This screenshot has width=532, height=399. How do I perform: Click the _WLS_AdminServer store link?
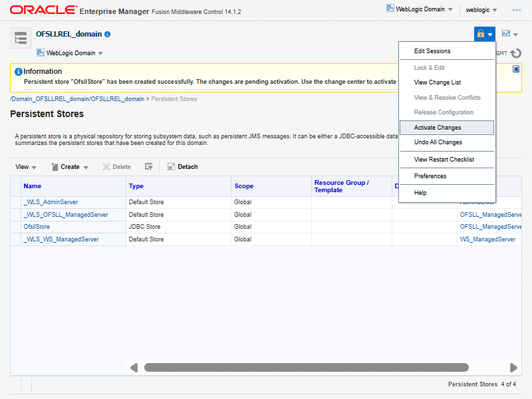pos(51,202)
